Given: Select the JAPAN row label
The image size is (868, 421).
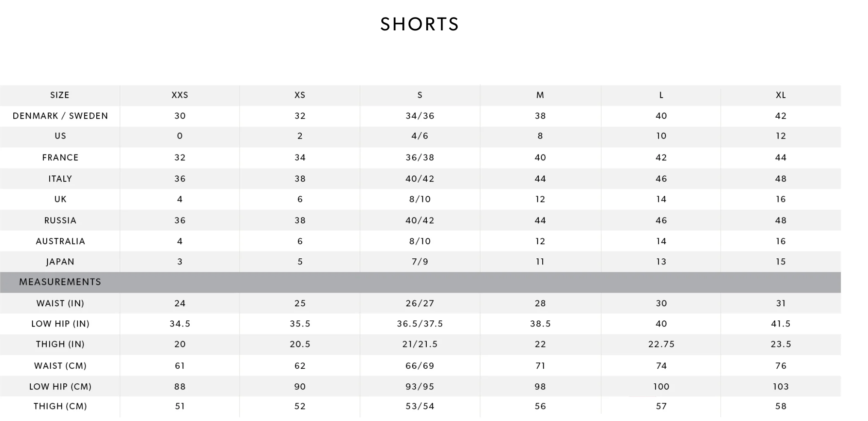Looking at the screenshot, I should point(60,262).
